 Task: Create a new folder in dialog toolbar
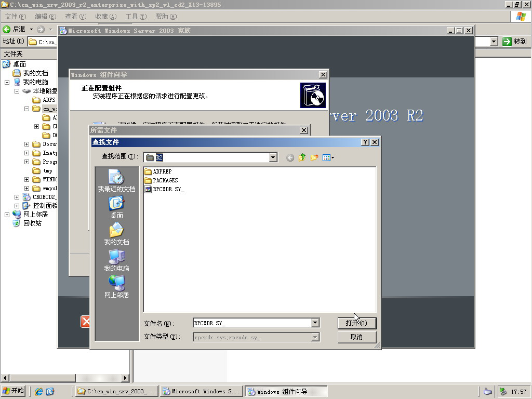[314, 157]
